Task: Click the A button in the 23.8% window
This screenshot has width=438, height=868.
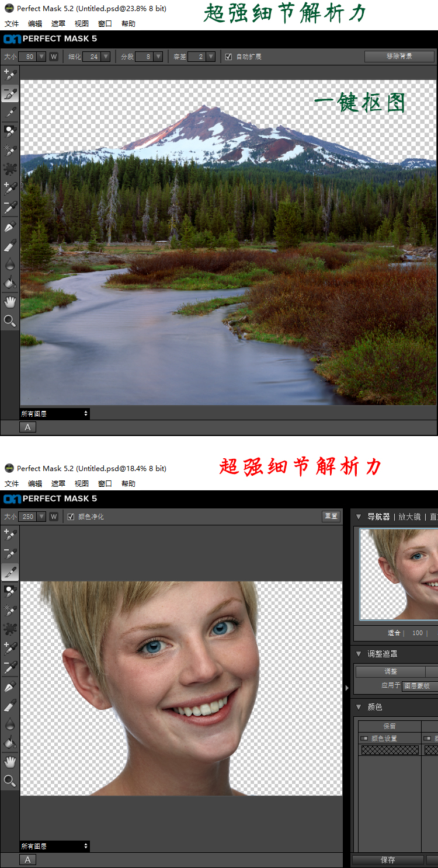Action: [x=27, y=427]
